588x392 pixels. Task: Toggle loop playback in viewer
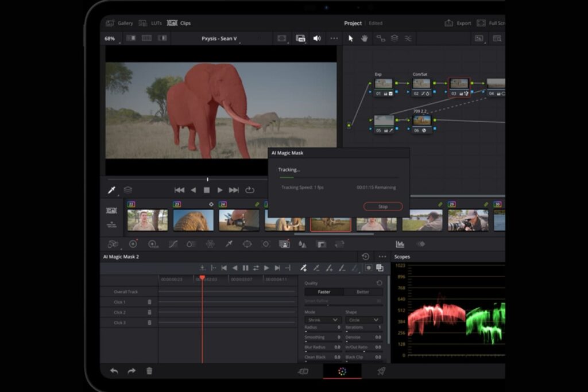(x=250, y=190)
